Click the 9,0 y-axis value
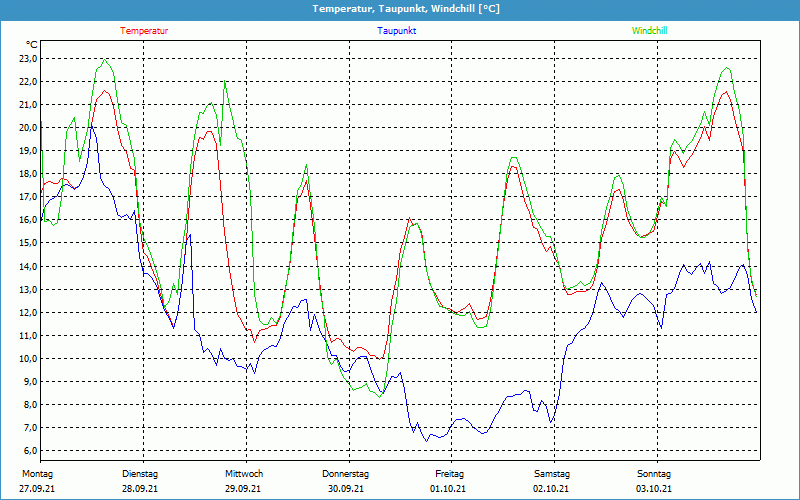Viewport: 800px width, 500px height. (x=30, y=381)
